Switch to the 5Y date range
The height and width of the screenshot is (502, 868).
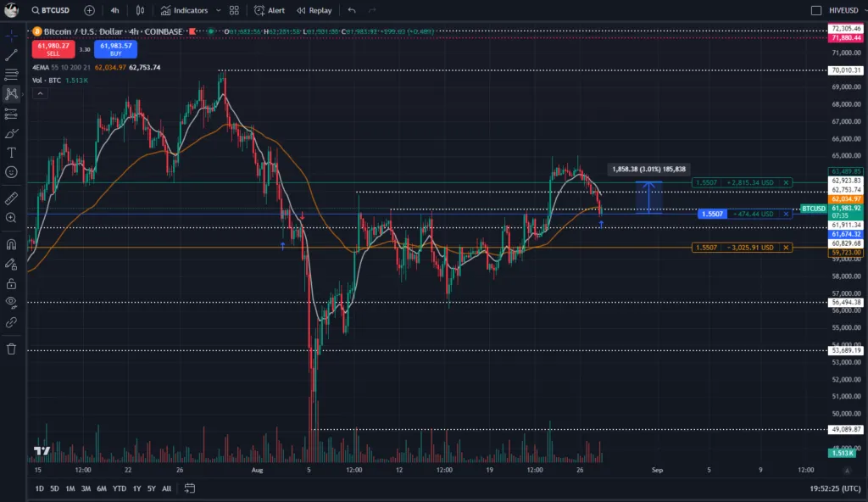151,488
